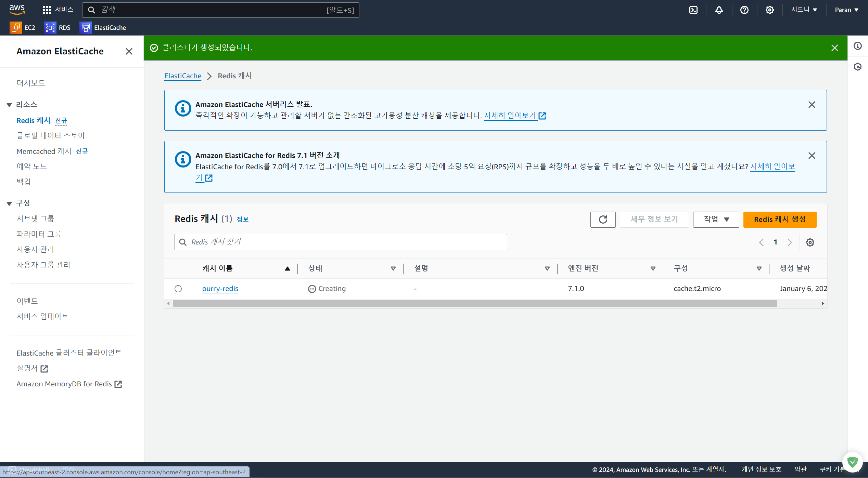Open the 작업 actions dropdown
Image resolution: width=868 pixels, height=478 pixels.
click(x=716, y=220)
